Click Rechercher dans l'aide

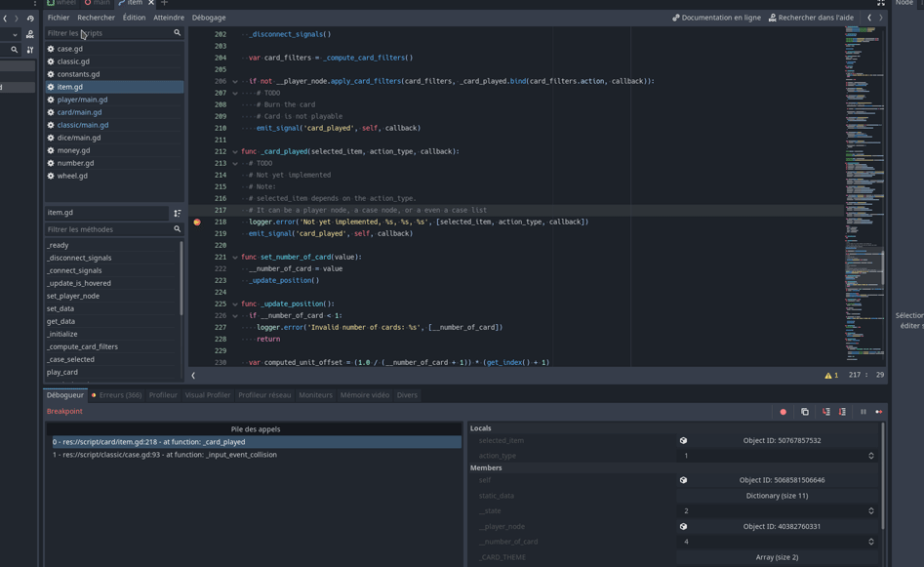[811, 18]
